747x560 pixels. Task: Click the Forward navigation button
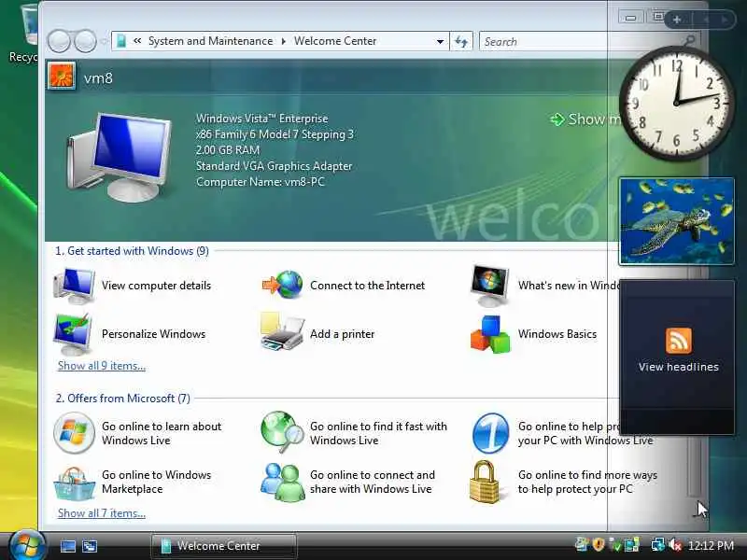click(x=85, y=41)
